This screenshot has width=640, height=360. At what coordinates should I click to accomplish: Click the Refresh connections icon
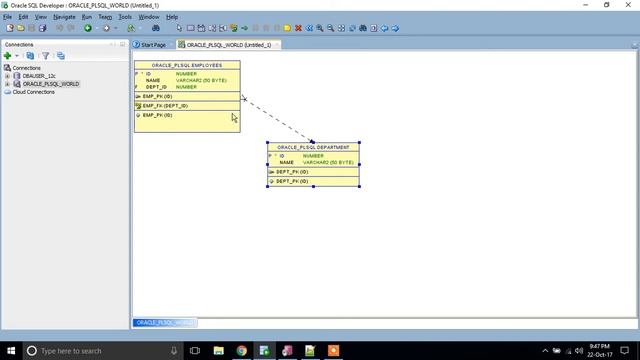(x=30, y=56)
